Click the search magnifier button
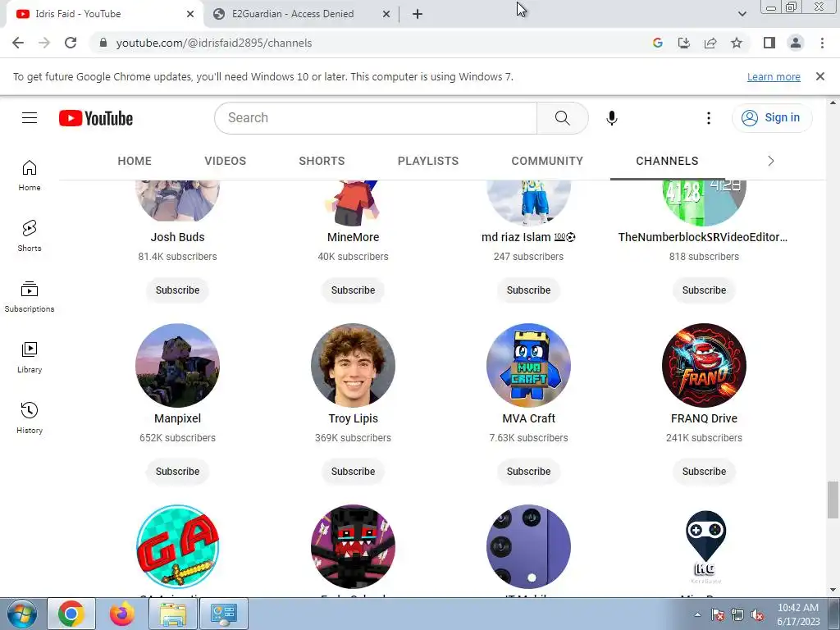Image resolution: width=840 pixels, height=630 pixels. tap(563, 118)
